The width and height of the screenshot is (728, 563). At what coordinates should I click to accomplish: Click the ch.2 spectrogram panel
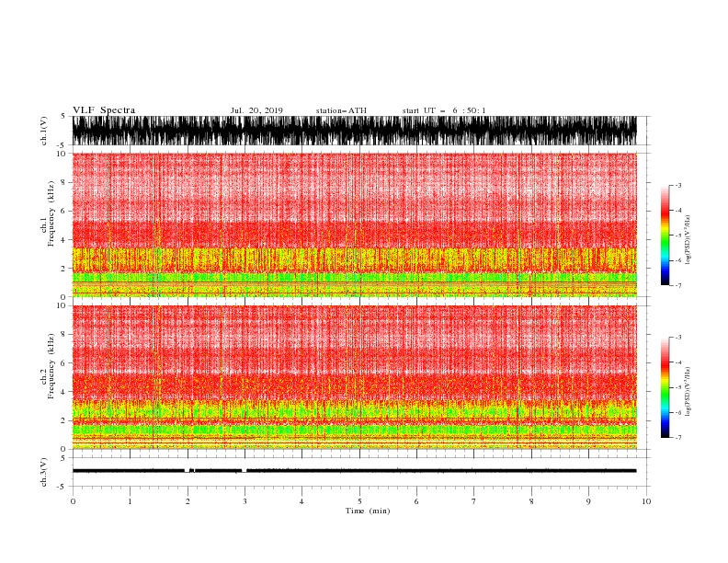[354, 377]
